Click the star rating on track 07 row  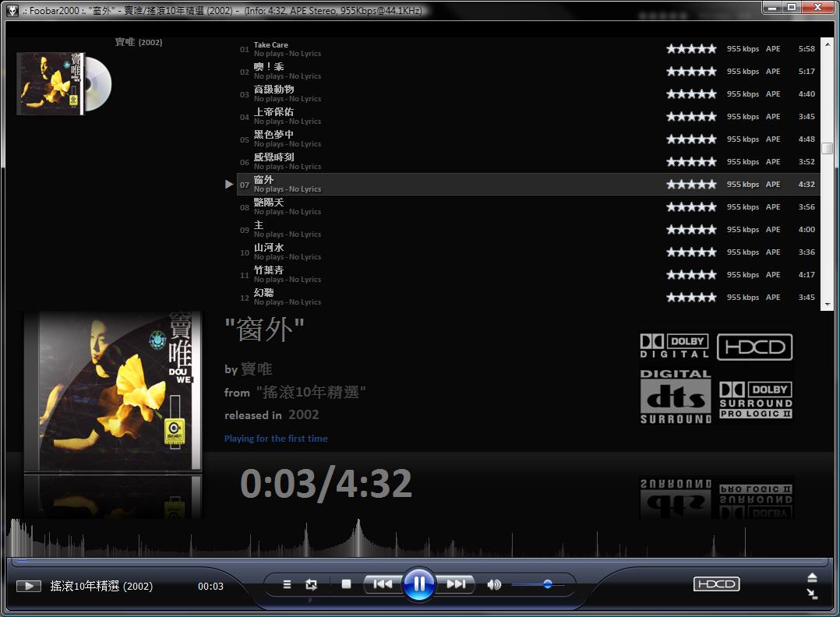[x=691, y=184]
